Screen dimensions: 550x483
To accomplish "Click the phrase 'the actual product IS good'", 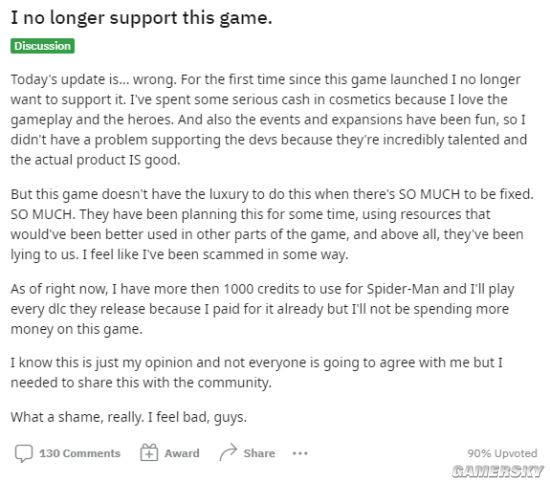I will point(95,160).
